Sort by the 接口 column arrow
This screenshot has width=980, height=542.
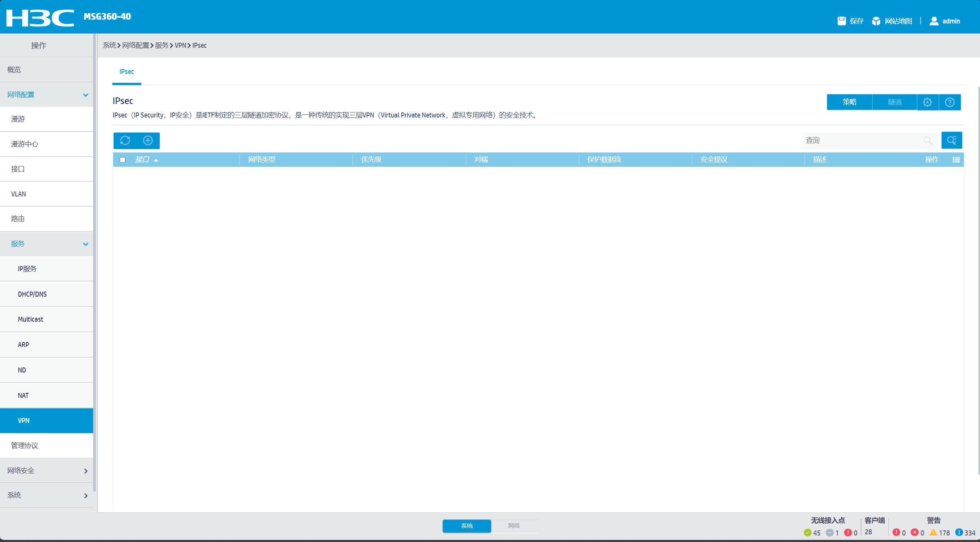click(156, 160)
